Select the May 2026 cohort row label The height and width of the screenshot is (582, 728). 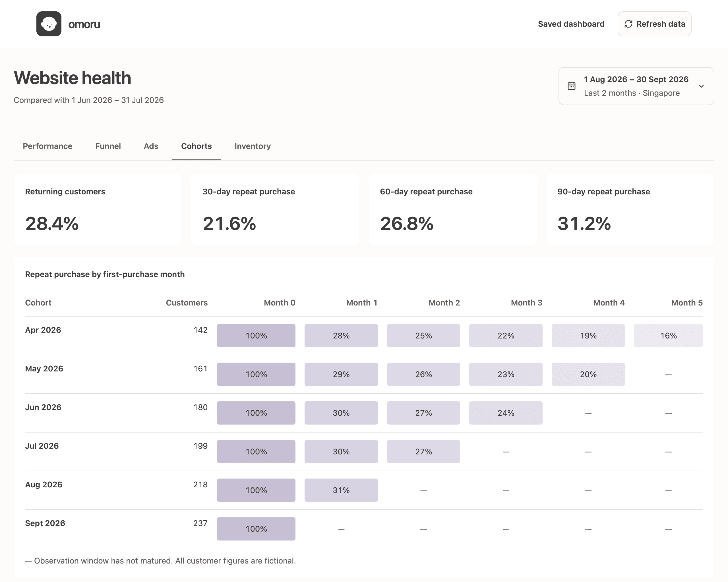tap(44, 368)
